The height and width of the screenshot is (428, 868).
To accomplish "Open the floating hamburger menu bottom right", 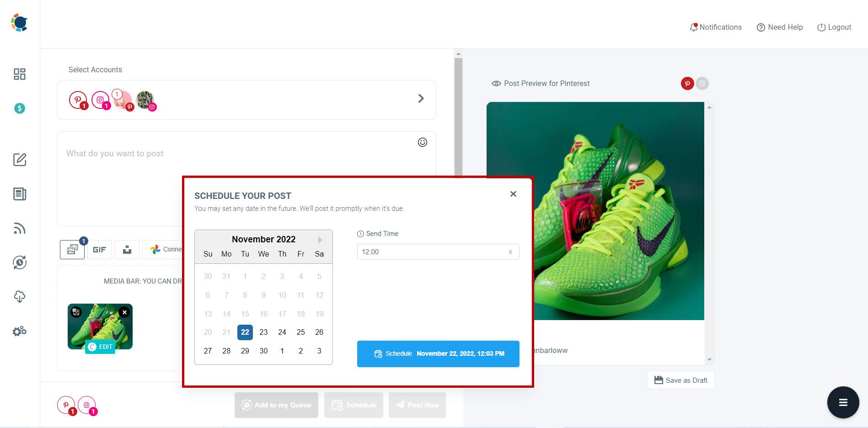I will [x=843, y=402].
